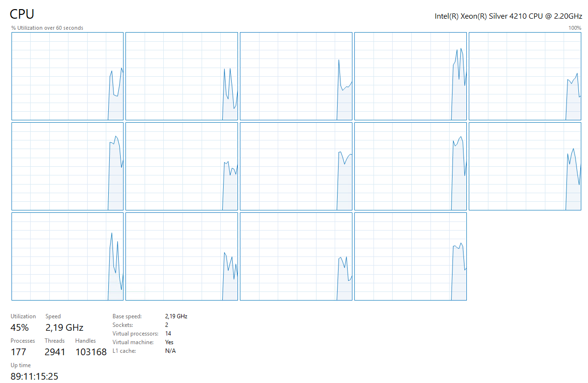This screenshot has width=588, height=383.
Task: Click the 'Virtual processors:' label
Action: point(136,334)
